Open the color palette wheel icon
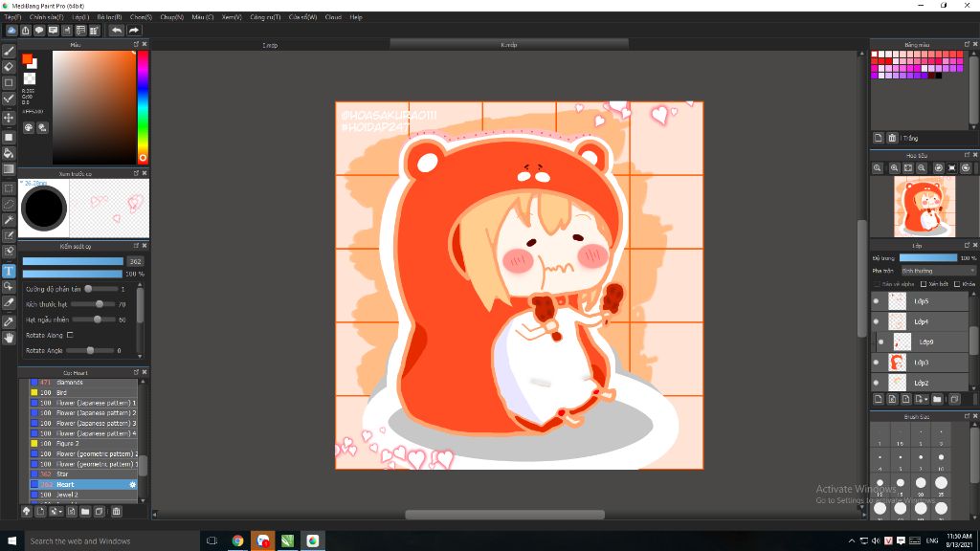The width and height of the screenshot is (980, 551). pyautogui.click(x=29, y=127)
